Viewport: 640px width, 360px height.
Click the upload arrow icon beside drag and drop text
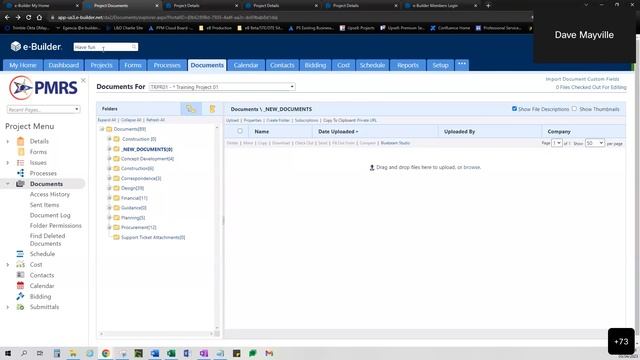tap(372, 167)
